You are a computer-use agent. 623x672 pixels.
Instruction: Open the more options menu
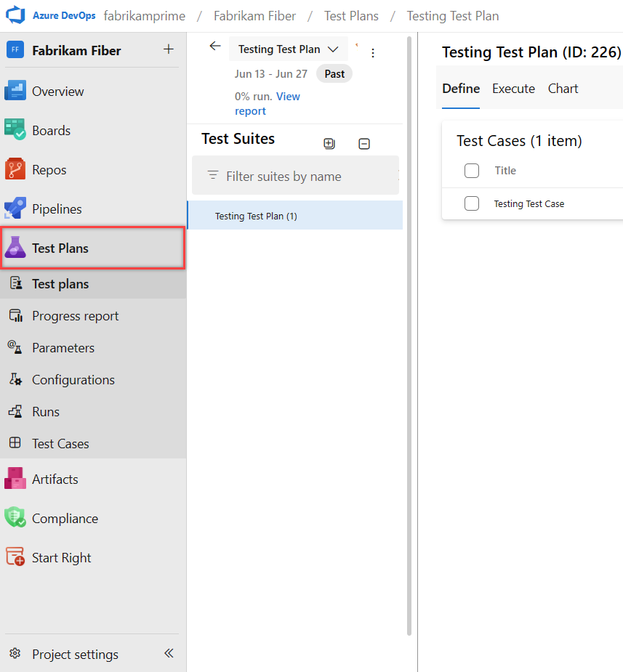point(373,52)
